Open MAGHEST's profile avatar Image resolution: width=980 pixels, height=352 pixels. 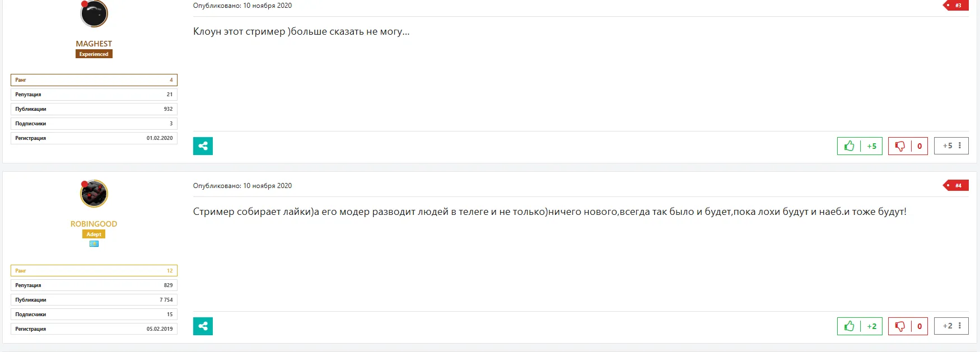pos(94,13)
